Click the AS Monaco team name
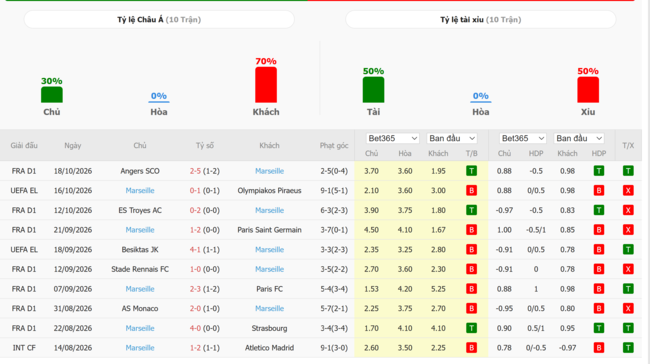 140,308
